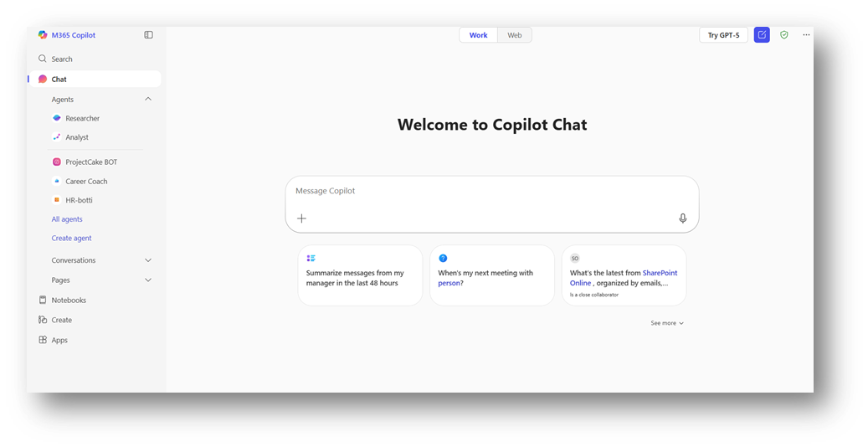Click the Pages label in sidebar
The image size is (868, 447).
[x=61, y=280]
